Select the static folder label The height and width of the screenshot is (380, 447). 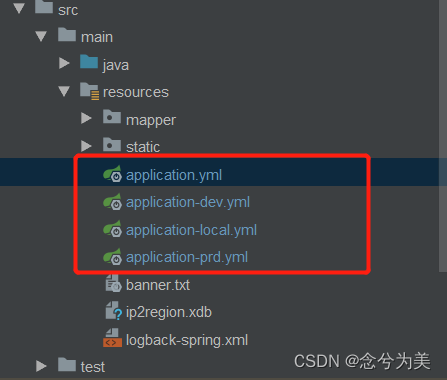click(143, 147)
